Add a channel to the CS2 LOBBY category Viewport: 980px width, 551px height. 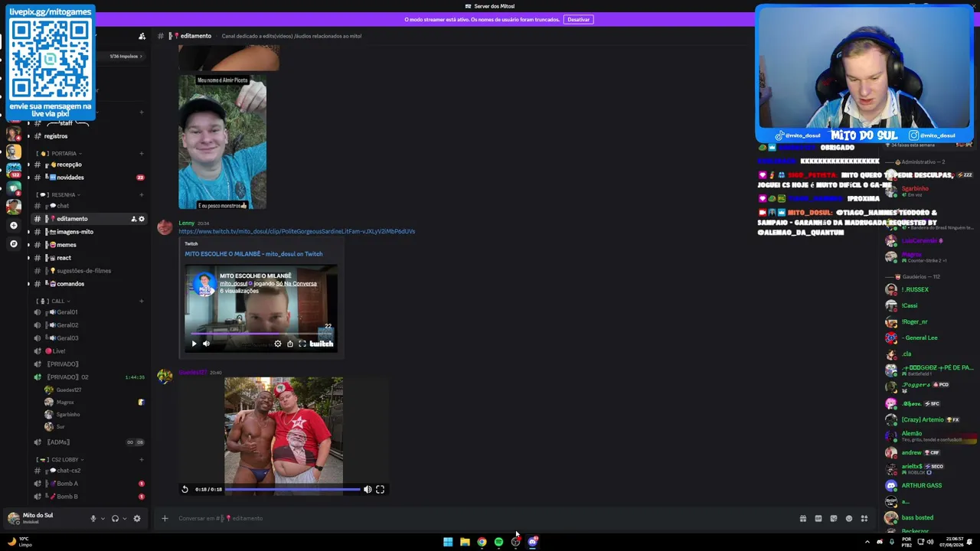pyautogui.click(x=141, y=460)
